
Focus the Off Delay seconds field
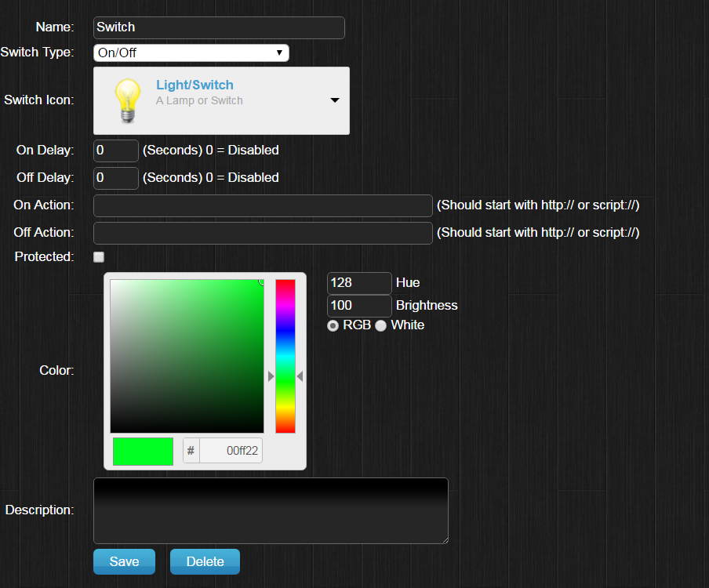115,178
